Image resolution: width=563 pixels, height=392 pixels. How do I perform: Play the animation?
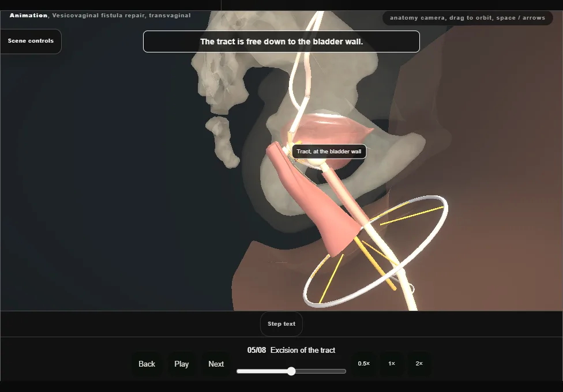tap(181, 364)
